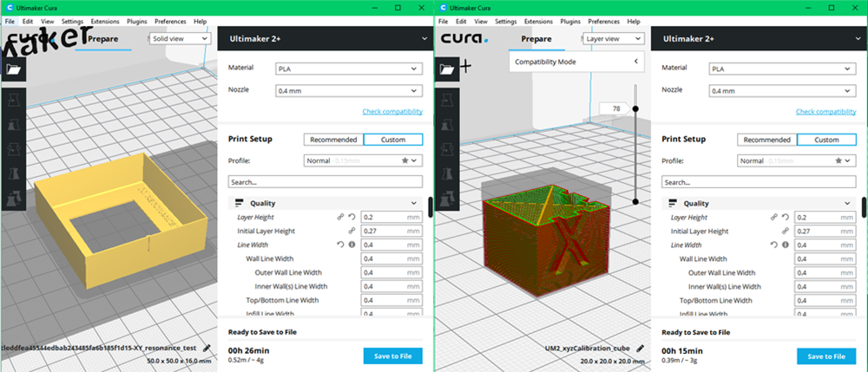Switch to Recommended mode in right window
This screenshot has height=372, width=868.
click(x=767, y=140)
